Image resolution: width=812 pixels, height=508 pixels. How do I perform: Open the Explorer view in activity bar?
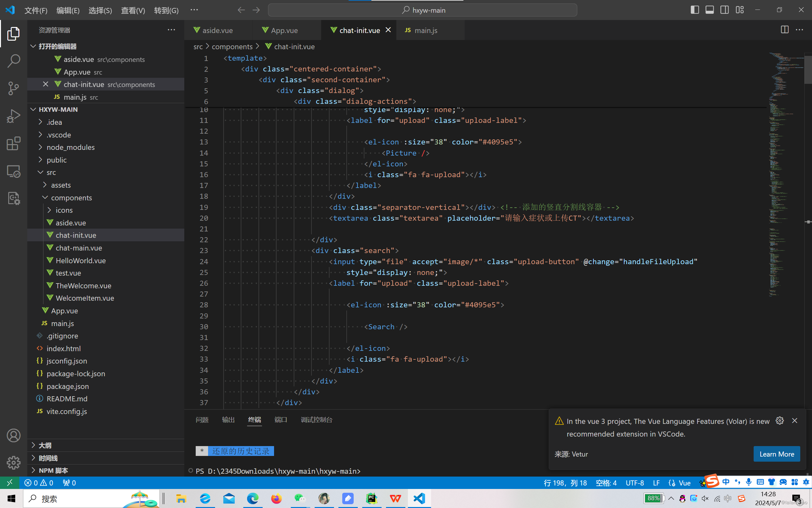point(13,34)
